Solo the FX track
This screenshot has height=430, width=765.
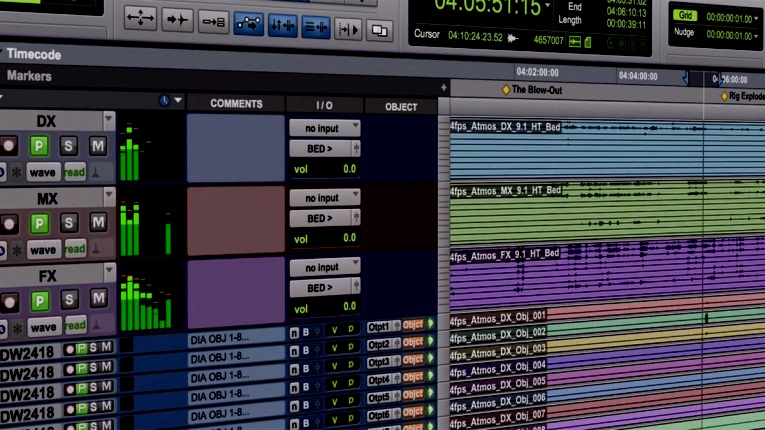tap(69, 299)
